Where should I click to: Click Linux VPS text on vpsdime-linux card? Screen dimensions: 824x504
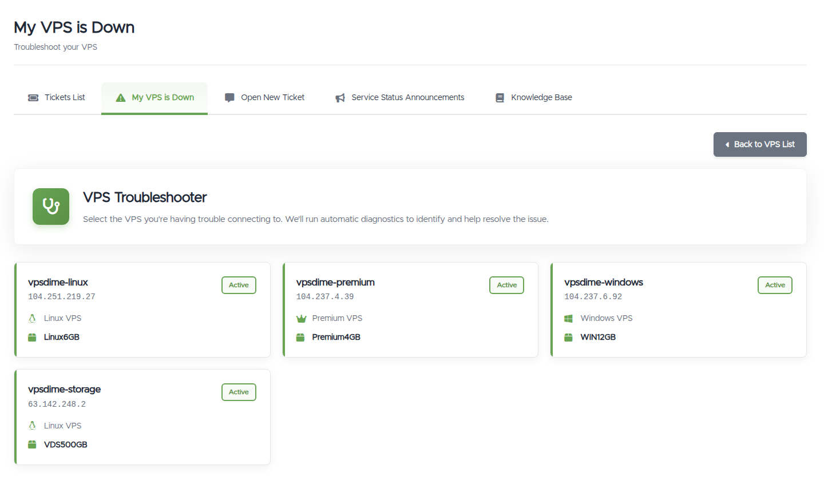pyautogui.click(x=63, y=318)
